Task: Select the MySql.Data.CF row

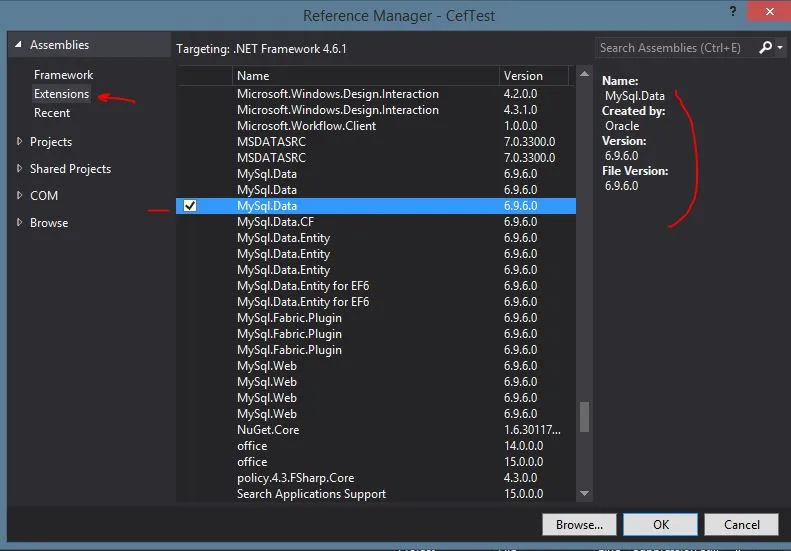Action: click(376, 222)
